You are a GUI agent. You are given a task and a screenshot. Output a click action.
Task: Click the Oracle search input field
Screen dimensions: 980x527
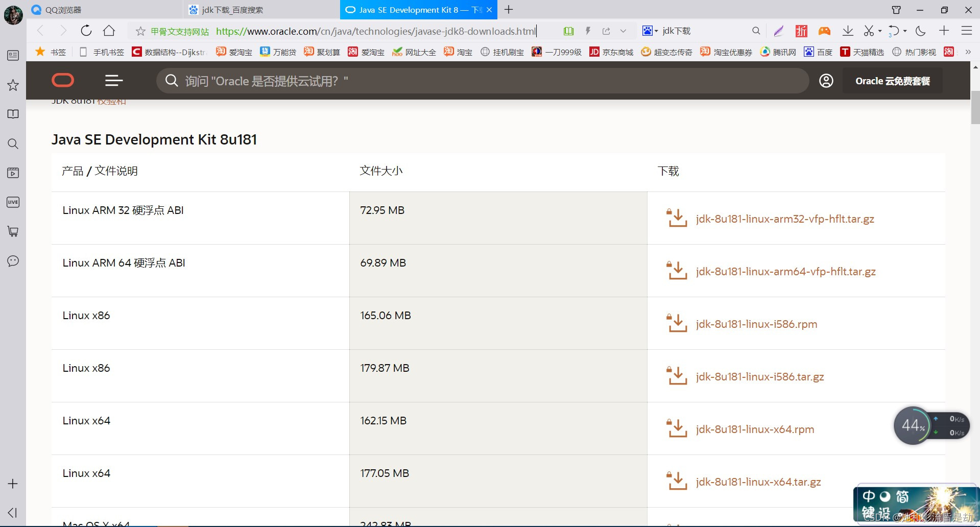tap(483, 81)
